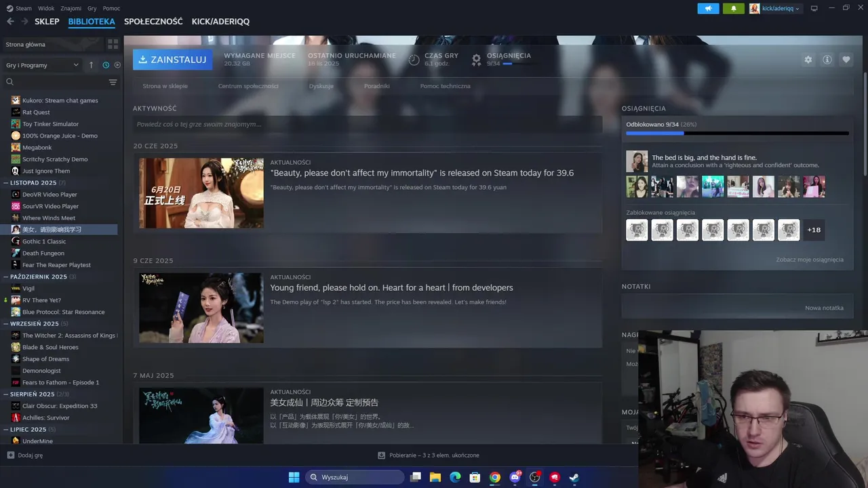Screen dimensions: 868x488
Task: Select Death Fungeon in the library
Action: coord(43,253)
